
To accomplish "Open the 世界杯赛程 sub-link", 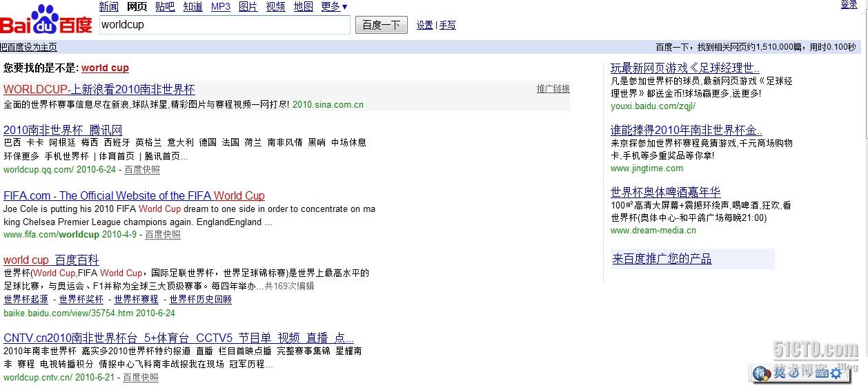I will coord(137,299).
